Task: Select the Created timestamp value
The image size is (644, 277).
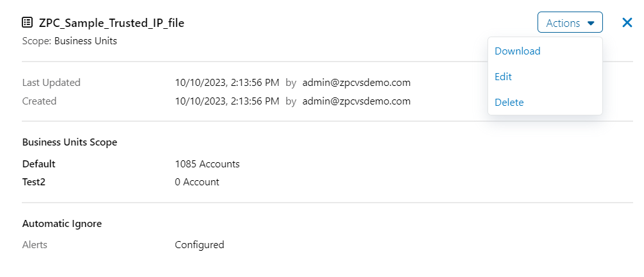Action: (227, 101)
